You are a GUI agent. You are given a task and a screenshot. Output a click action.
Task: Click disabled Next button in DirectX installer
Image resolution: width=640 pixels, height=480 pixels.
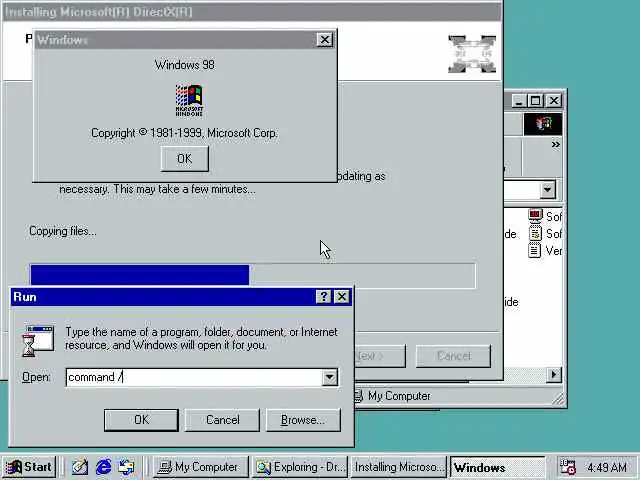pyautogui.click(x=380, y=356)
